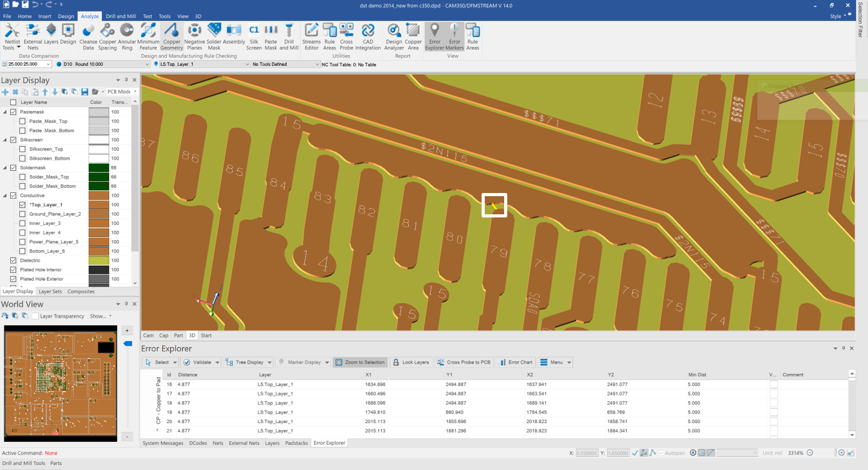Run the Solder Mask check
Viewport: 868px width, 470px height.
[x=214, y=36]
